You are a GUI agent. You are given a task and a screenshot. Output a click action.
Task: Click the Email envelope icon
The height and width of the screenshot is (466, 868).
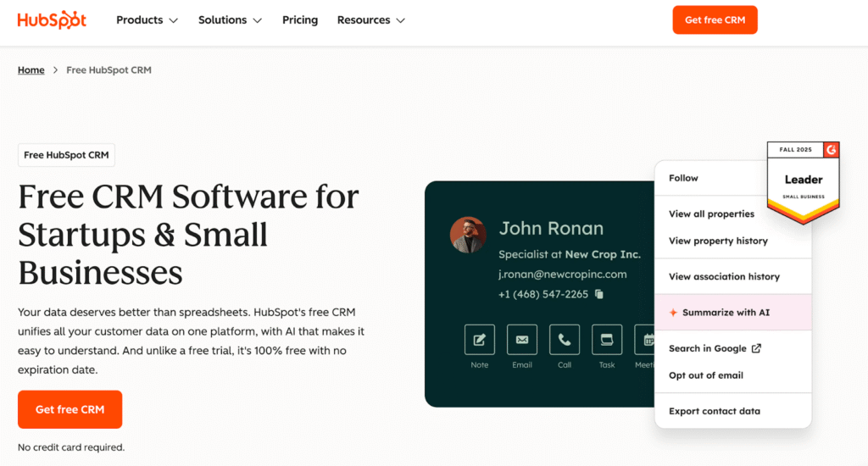pos(522,340)
